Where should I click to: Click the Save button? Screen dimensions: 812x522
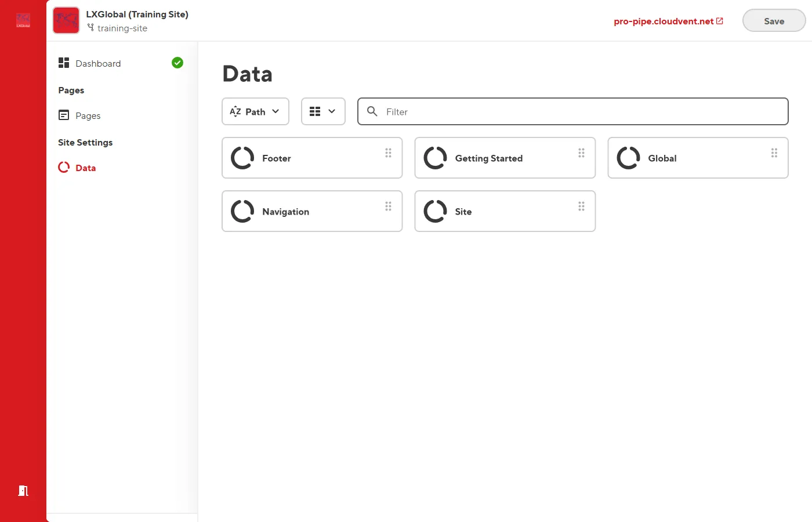pos(774,20)
